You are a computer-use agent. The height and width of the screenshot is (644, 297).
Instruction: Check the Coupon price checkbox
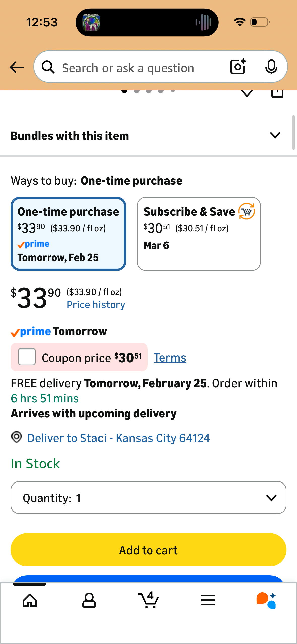(x=27, y=357)
